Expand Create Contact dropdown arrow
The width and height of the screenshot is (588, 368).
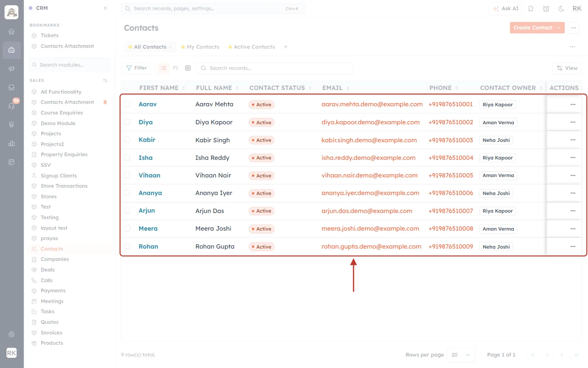pyautogui.click(x=558, y=28)
